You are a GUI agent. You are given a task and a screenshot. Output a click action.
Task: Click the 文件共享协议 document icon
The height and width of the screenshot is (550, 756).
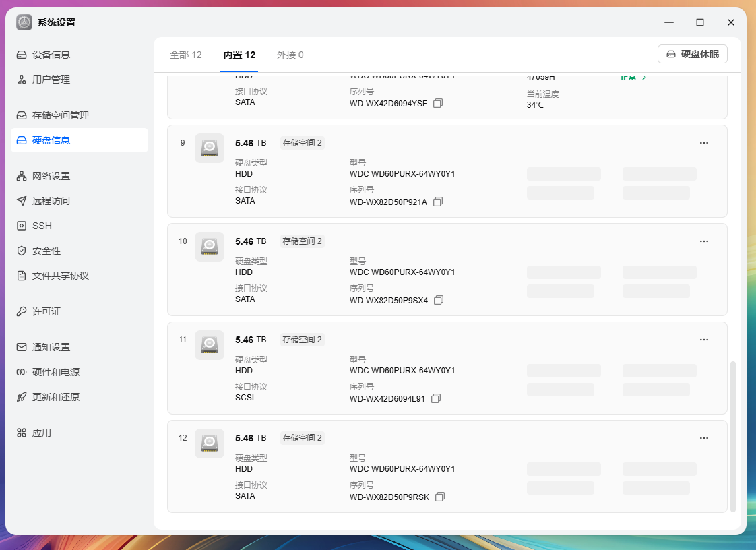[x=21, y=276]
